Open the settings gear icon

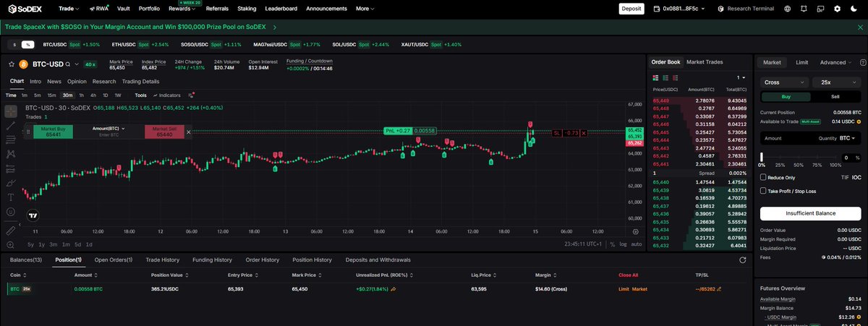click(x=837, y=9)
